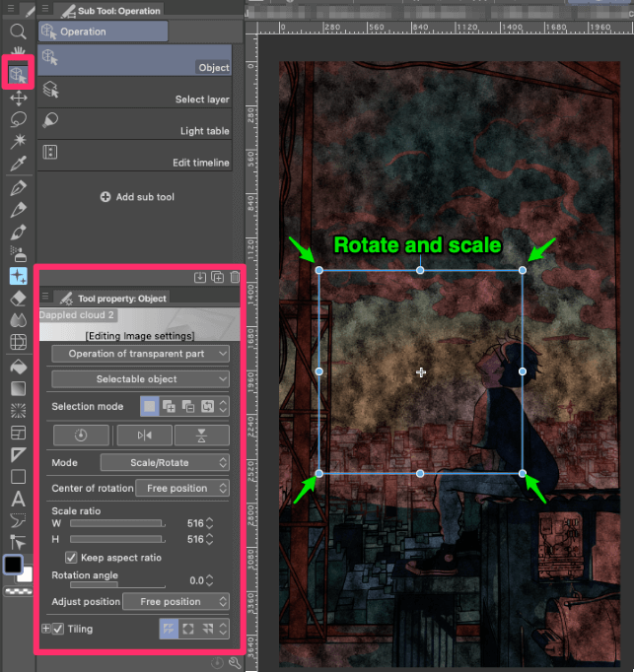Select the Figure rectangle tool

coord(19,477)
